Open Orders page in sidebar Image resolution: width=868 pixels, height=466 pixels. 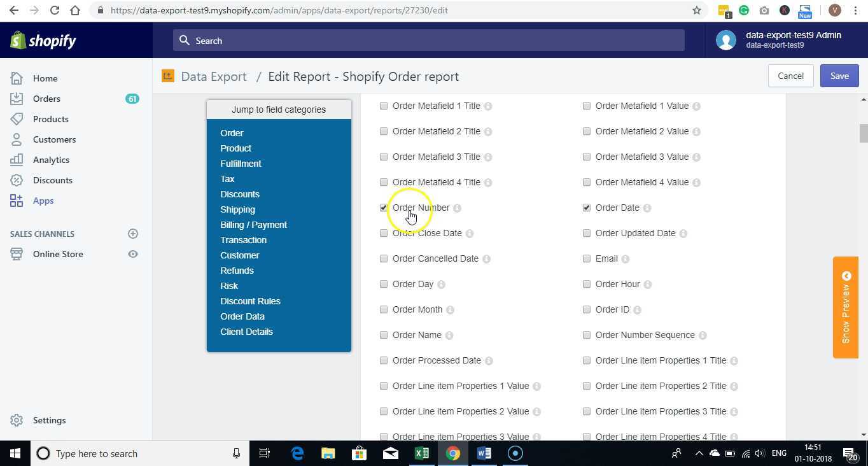(46, 99)
